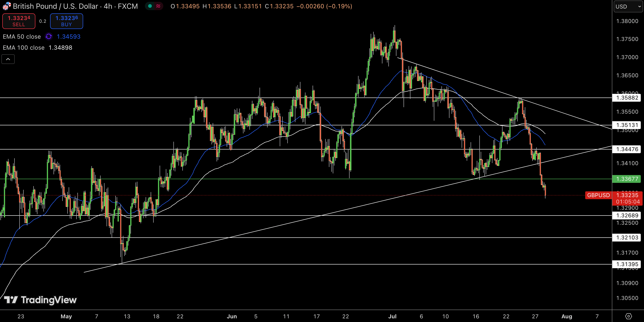This screenshot has height=322, width=644.
Task: Click the open price value O1.33495
Action: coord(185,6)
